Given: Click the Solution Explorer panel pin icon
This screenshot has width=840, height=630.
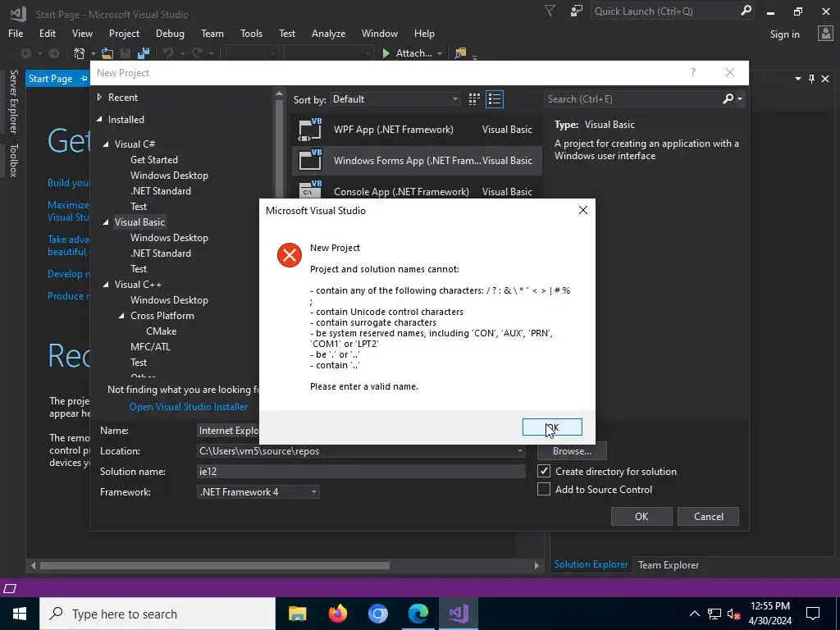Looking at the screenshot, I should [811, 79].
